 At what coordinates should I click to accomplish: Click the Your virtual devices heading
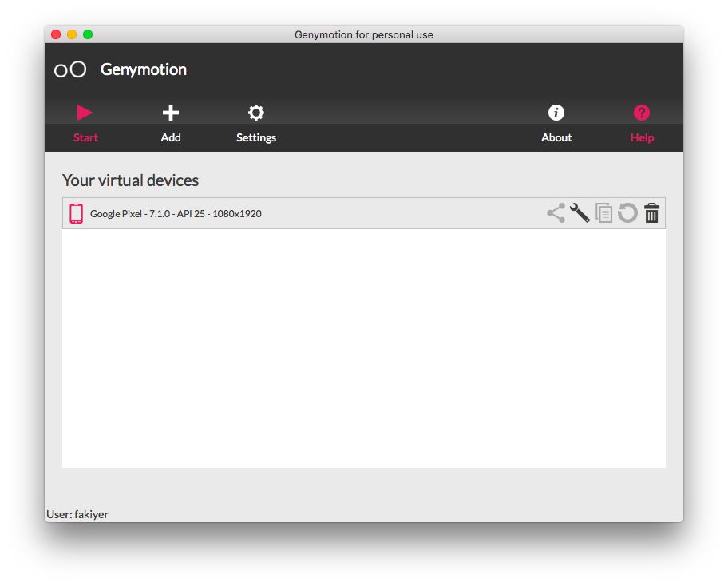tap(130, 180)
